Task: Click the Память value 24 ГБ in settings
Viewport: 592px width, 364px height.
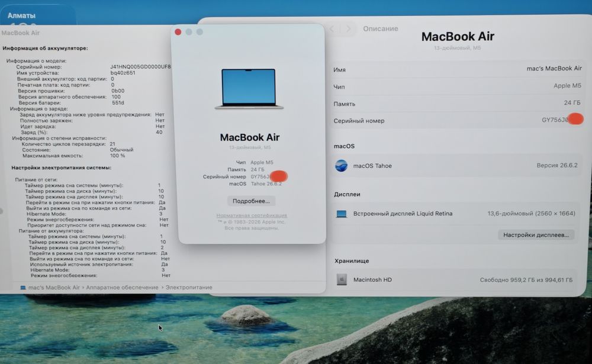Action: coord(572,103)
